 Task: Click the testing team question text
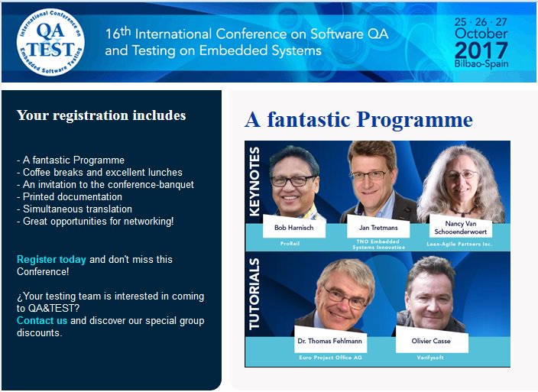(x=111, y=302)
